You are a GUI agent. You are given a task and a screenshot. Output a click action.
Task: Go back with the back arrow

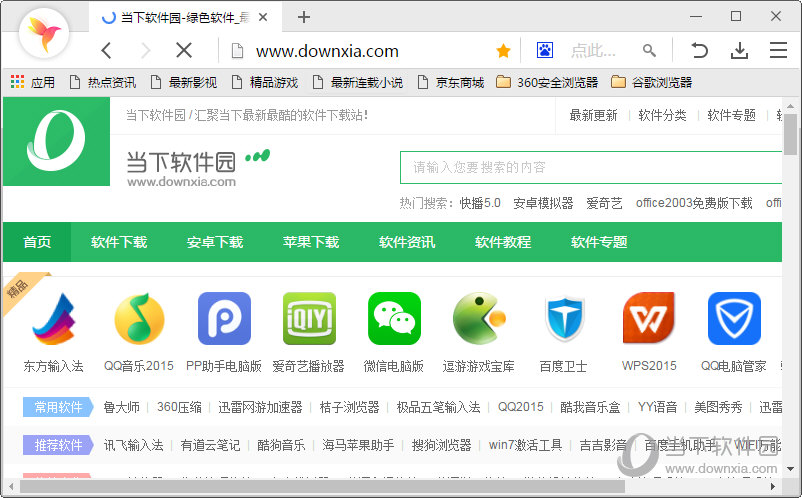tap(106, 51)
